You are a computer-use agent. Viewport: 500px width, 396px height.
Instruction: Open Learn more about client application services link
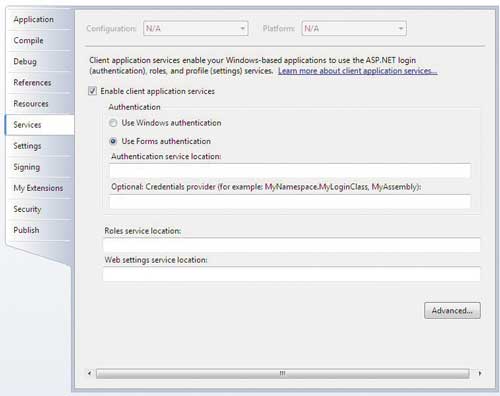click(357, 71)
